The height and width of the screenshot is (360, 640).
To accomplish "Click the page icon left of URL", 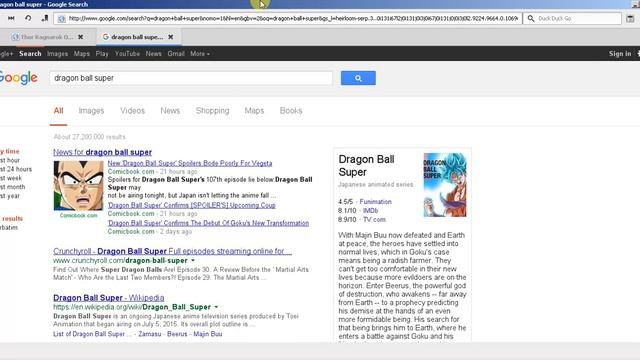I will 61,19.
